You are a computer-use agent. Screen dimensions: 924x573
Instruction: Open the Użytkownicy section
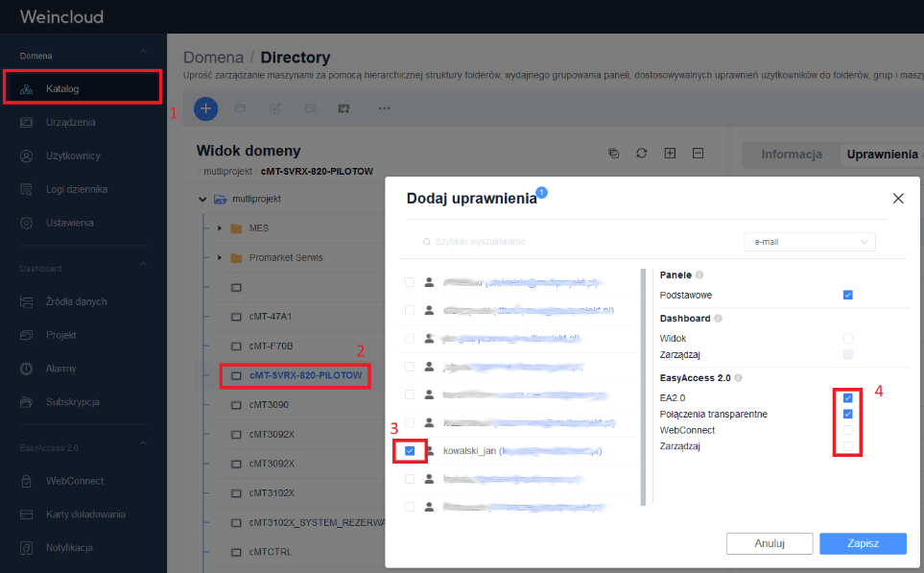click(x=73, y=155)
